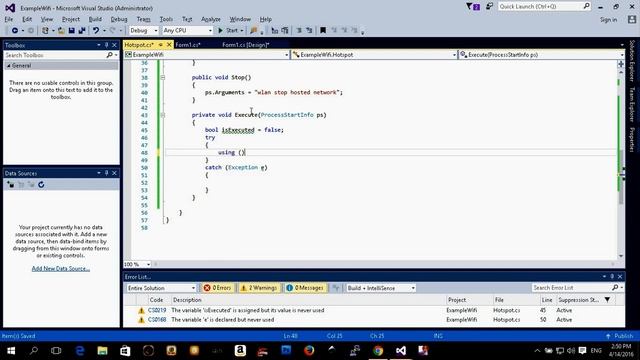
Task: Click the Uncomment Selected Lines icon
Action: point(309,31)
